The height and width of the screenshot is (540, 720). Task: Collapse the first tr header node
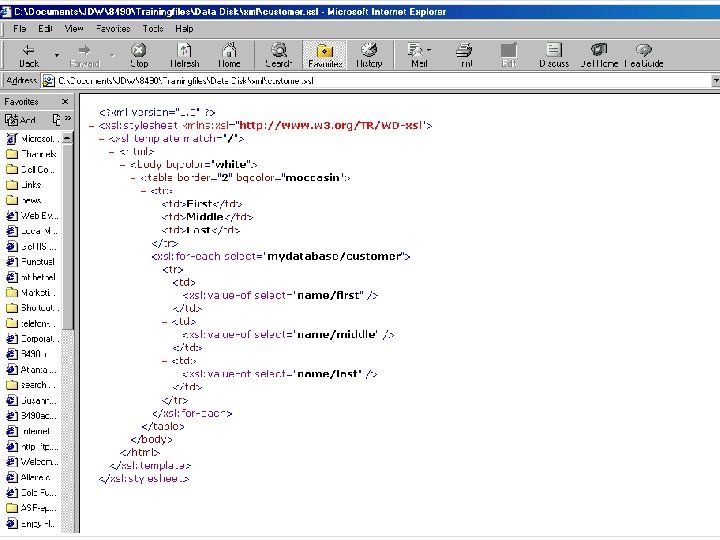pos(144,191)
